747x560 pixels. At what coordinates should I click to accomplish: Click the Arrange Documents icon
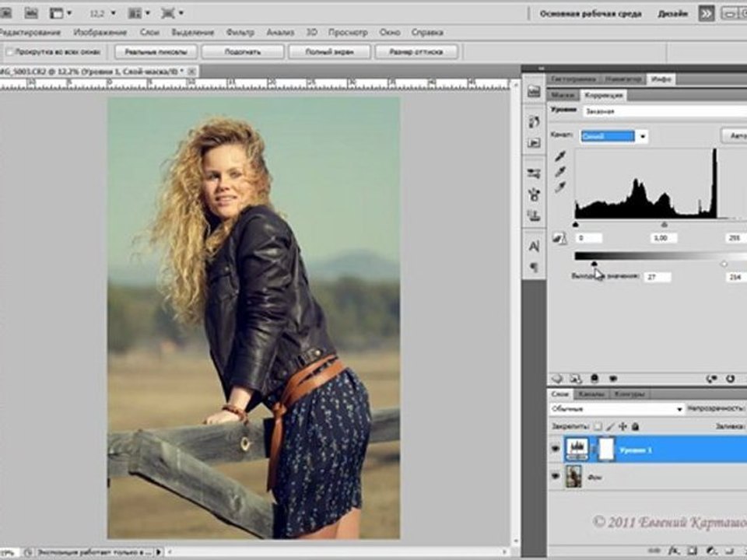pos(135,13)
